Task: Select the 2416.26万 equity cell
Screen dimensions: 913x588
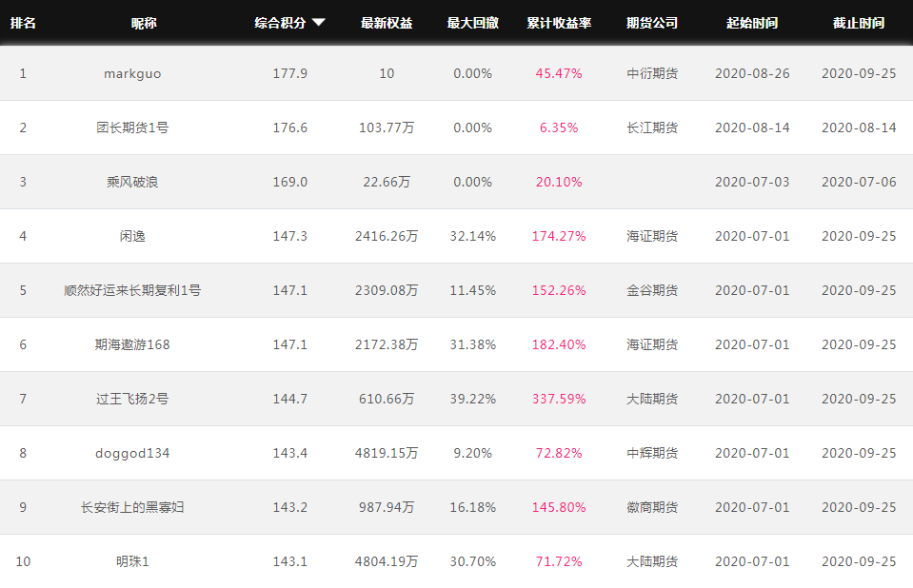Action: point(387,236)
